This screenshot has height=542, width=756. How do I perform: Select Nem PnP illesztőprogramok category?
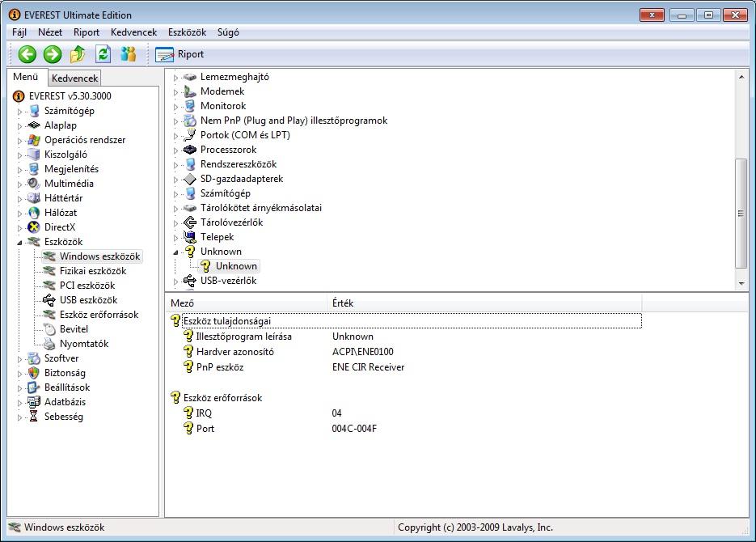click(294, 121)
